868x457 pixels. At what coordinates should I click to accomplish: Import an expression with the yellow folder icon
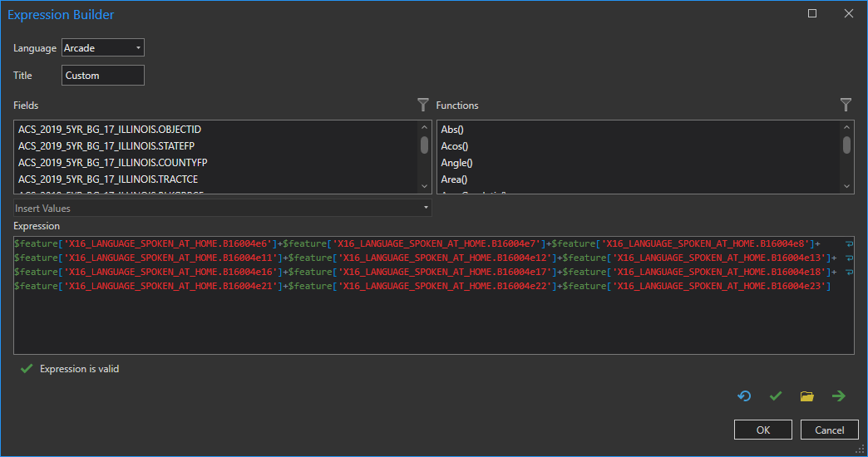pos(806,396)
